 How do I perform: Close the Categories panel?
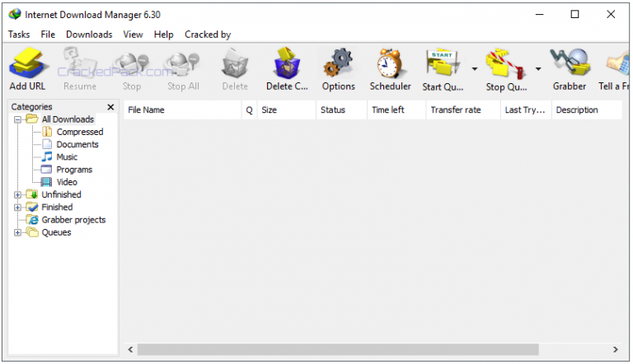(x=110, y=107)
